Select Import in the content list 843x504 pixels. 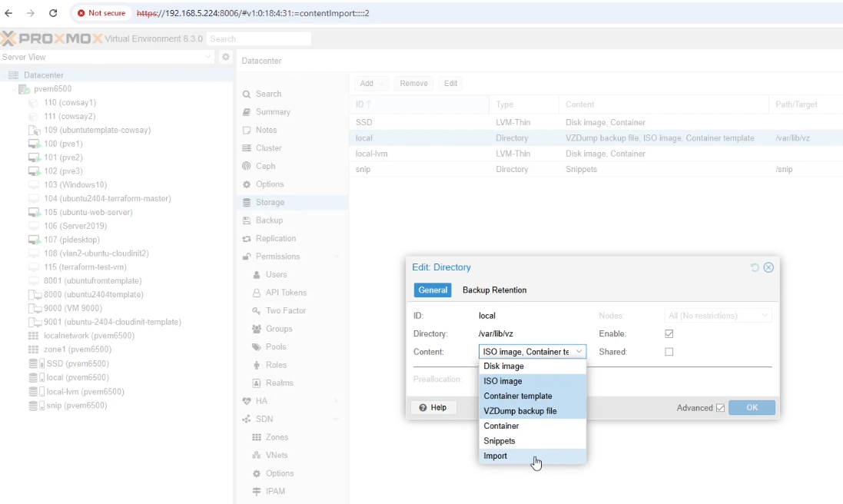pos(533,456)
